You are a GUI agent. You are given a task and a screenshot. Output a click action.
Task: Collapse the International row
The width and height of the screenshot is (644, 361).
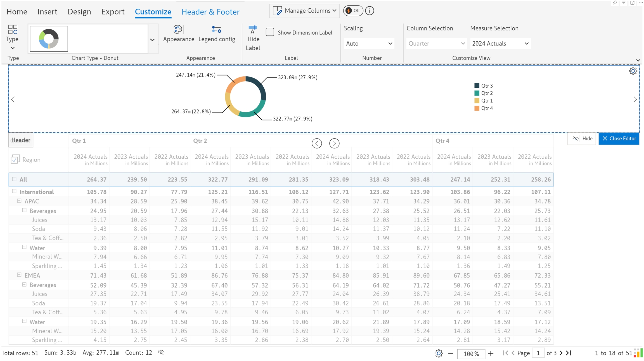click(14, 191)
